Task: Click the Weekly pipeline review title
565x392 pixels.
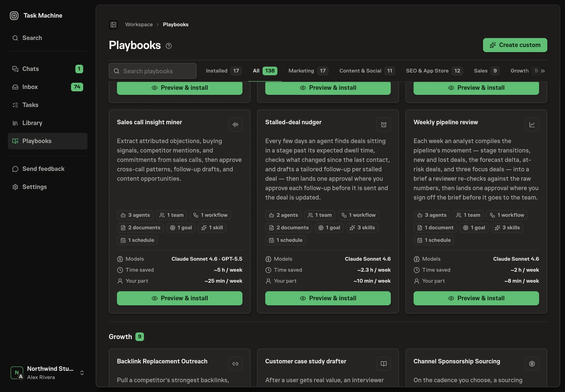Action: coord(446,122)
